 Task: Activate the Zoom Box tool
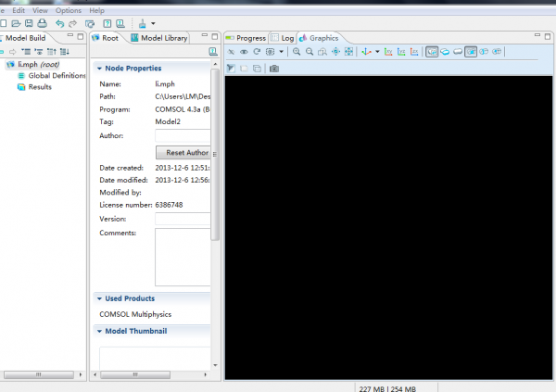322,52
